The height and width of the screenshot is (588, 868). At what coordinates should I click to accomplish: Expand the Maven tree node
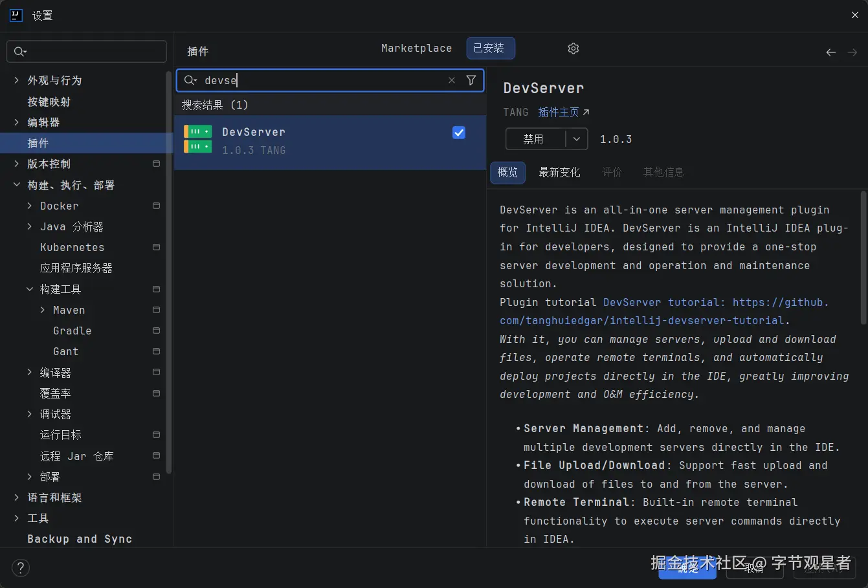[43, 310]
